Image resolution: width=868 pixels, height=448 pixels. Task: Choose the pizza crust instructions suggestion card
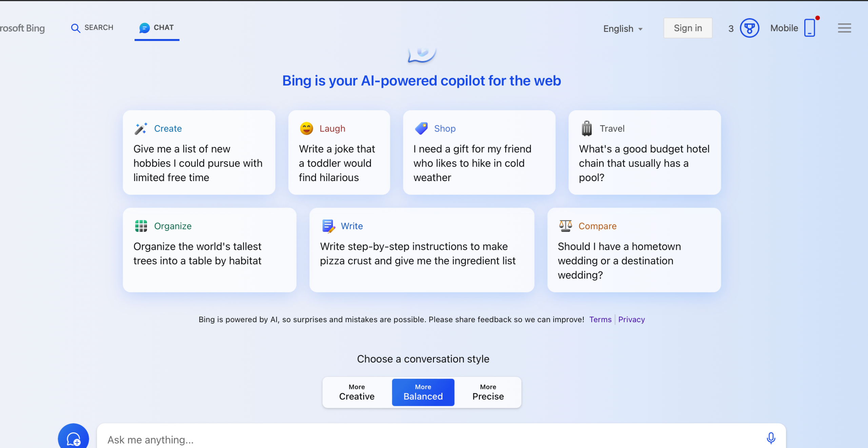(x=421, y=250)
